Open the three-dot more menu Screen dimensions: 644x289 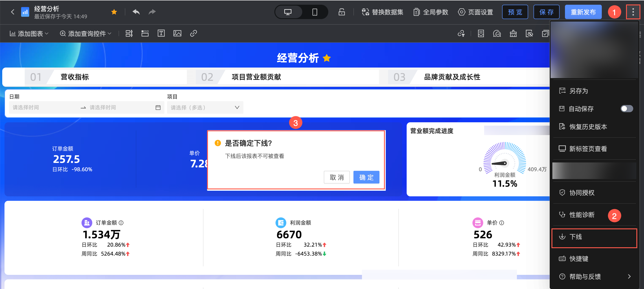point(633,12)
